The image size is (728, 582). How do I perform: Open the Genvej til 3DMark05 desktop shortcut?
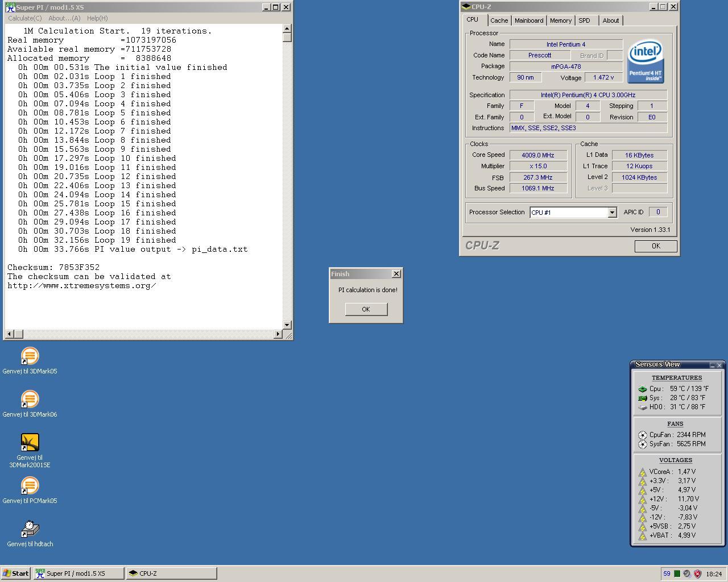pos(30,361)
